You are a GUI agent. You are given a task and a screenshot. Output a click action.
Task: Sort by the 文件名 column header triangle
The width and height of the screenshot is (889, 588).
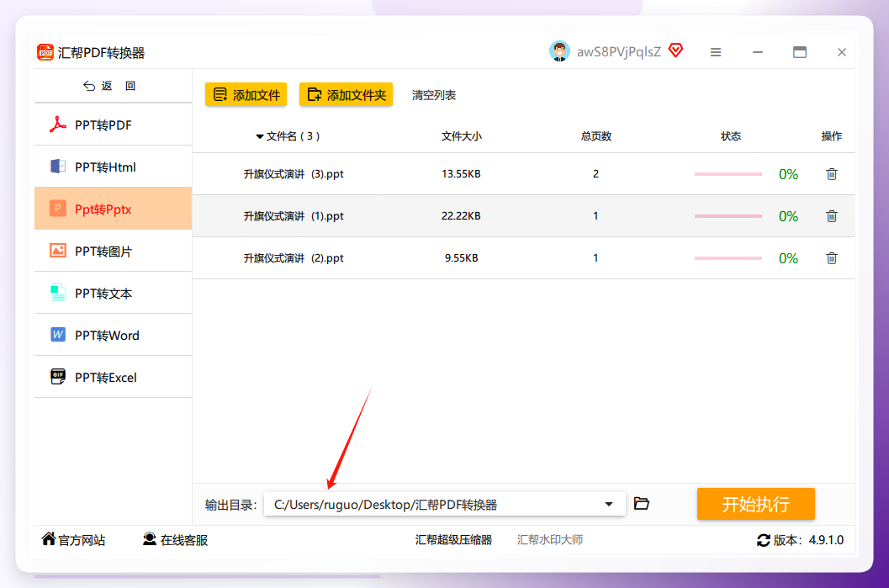[x=259, y=136]
